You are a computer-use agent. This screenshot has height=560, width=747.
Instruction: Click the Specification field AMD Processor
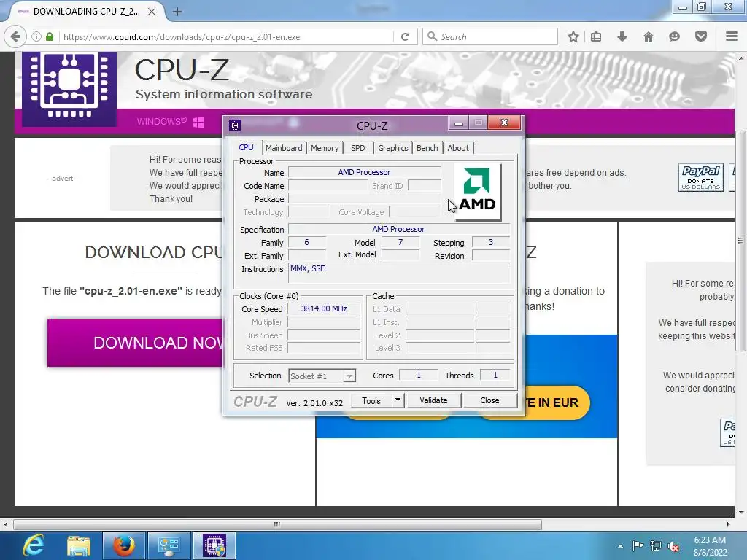(x=399, y=229)
